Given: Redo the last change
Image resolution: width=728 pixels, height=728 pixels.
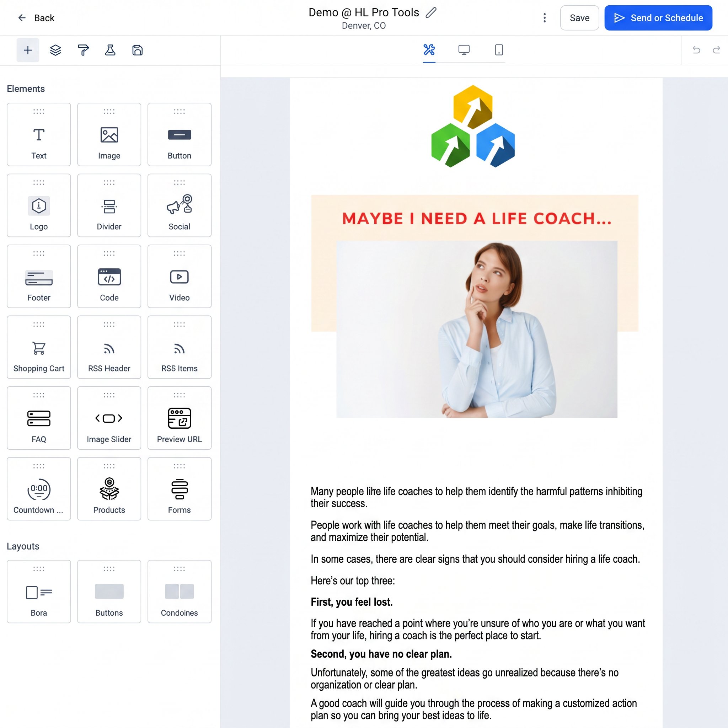Looking at the screenshot, I should point(716,50).
